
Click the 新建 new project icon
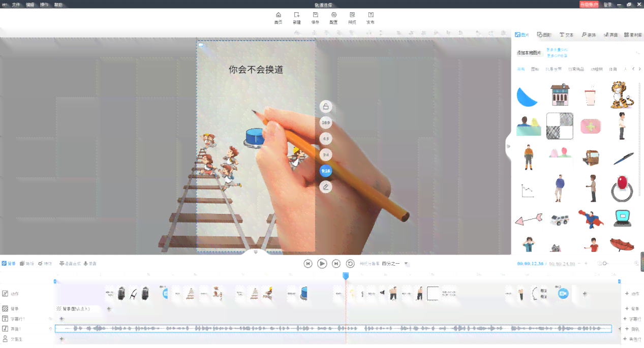[297, 18]
